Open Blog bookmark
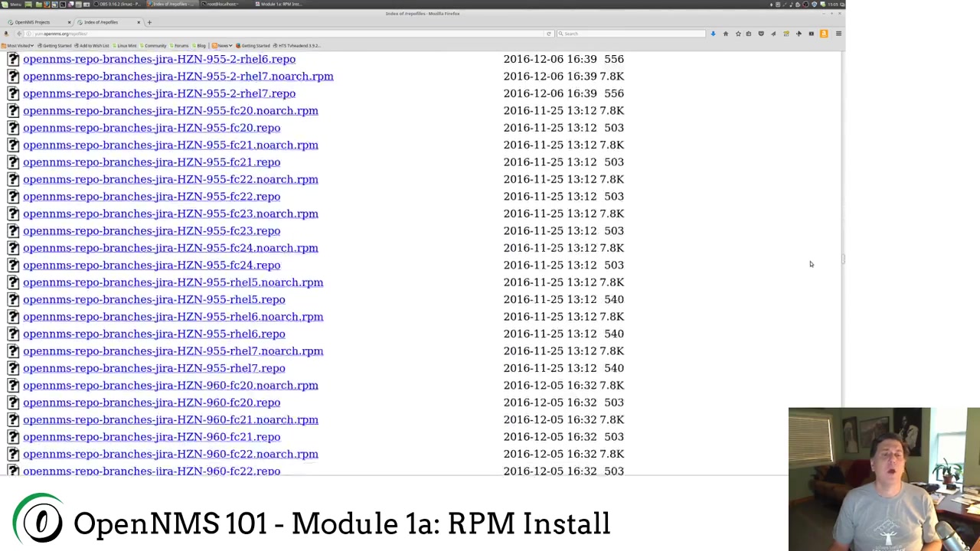This screenshot has width=980, height=551. tap(198, 46)
